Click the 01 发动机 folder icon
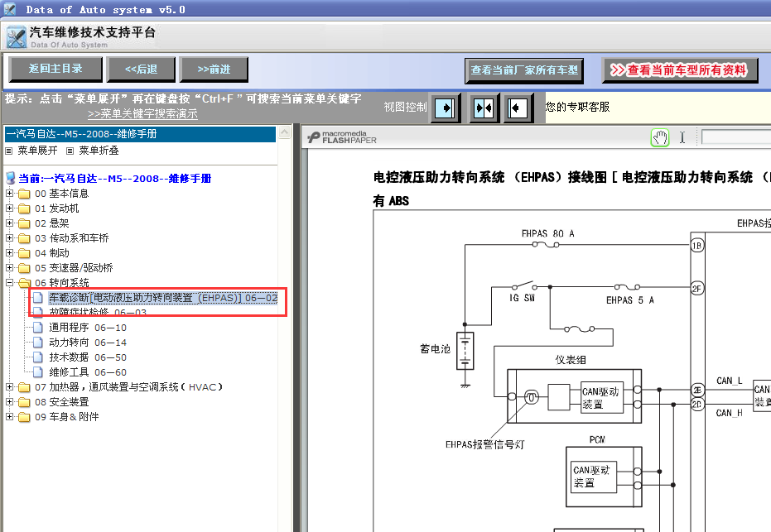 point(24,208)
